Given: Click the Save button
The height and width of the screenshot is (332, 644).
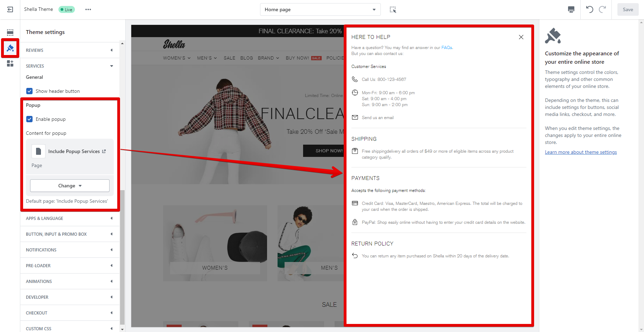Looking at the screenshot, I should click(628, 9).
